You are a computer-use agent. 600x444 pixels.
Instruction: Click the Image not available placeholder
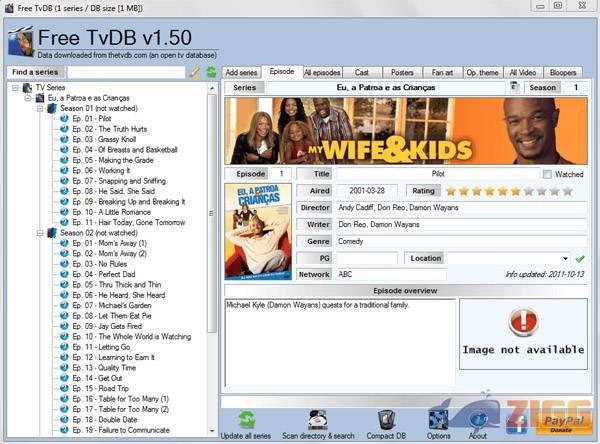pos(523,334)
